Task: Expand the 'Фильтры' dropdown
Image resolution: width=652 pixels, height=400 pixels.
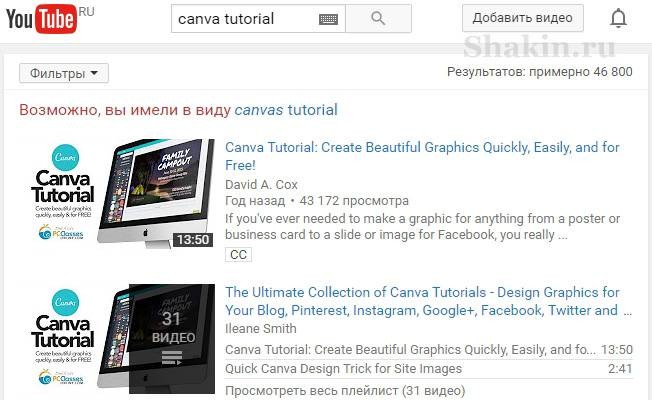Action: (64, 73)
